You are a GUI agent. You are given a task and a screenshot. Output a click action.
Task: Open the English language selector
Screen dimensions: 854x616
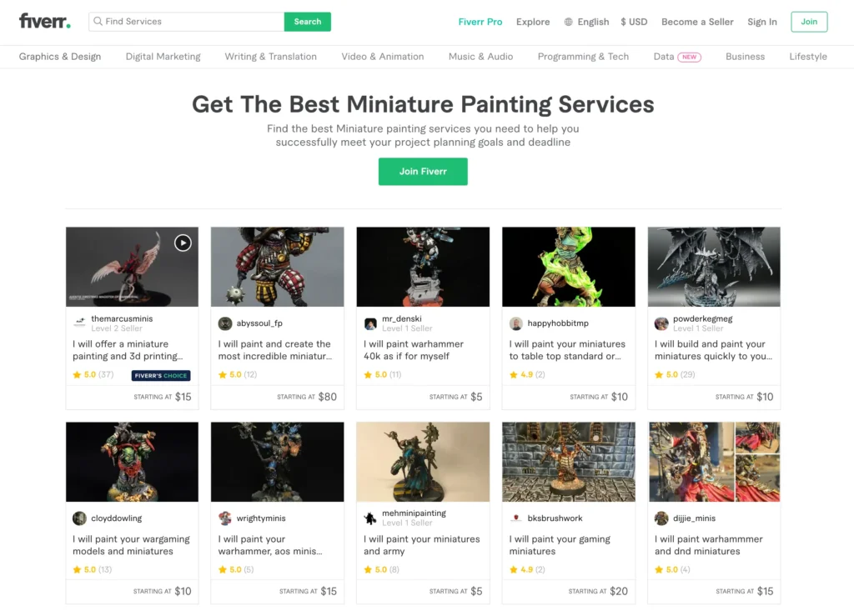click(586, 22)
